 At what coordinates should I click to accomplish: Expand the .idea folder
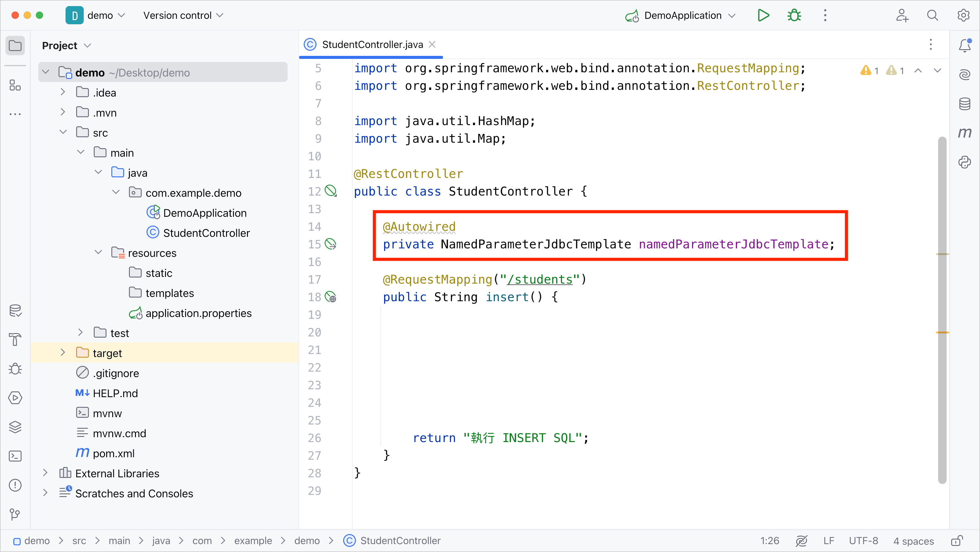(x=63, y=92)
